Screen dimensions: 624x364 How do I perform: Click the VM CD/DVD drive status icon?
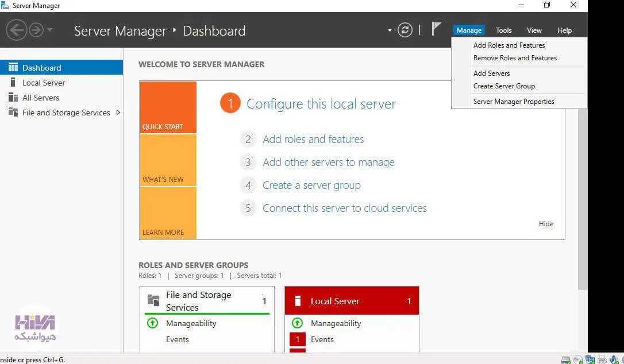[x=578, y=360]
